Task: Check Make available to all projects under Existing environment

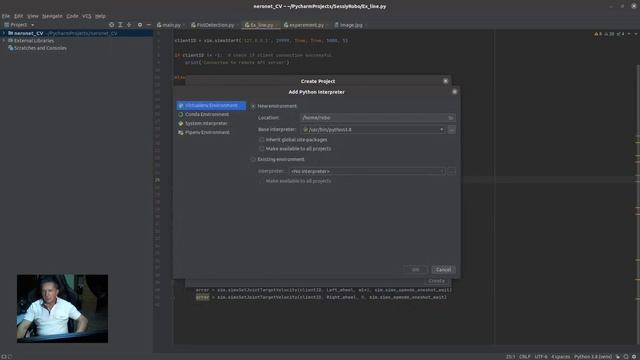Action: [x=262, y=181]
